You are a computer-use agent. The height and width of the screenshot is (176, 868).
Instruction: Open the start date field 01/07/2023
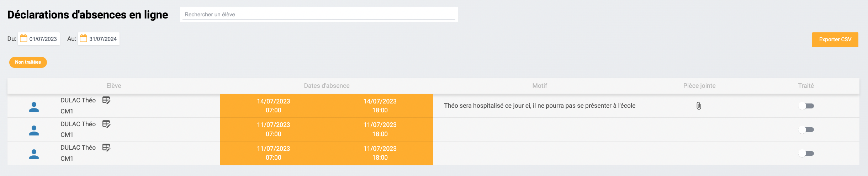tap(43, 39)
